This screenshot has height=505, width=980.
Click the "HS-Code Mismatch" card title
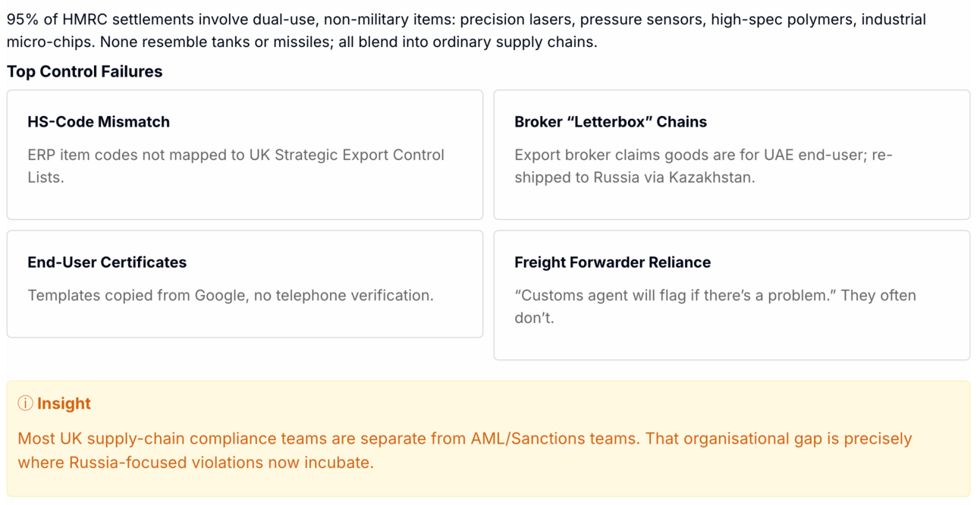99,121
